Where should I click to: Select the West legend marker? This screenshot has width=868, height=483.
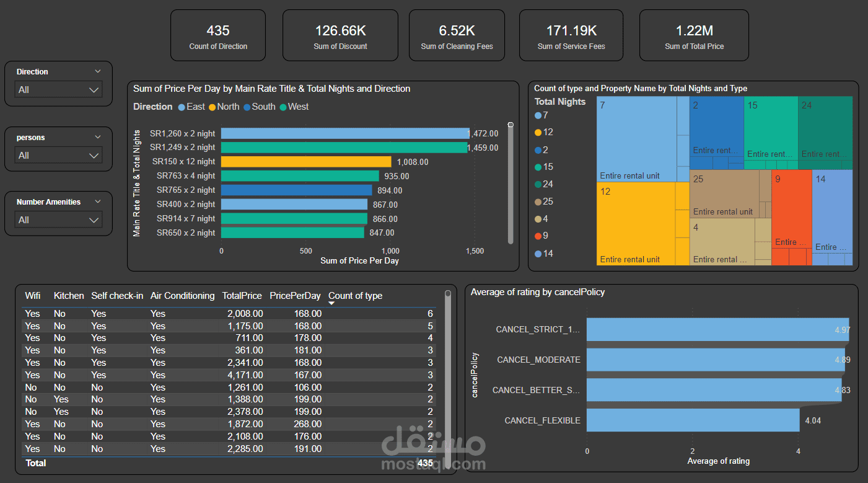click(283, 107)
